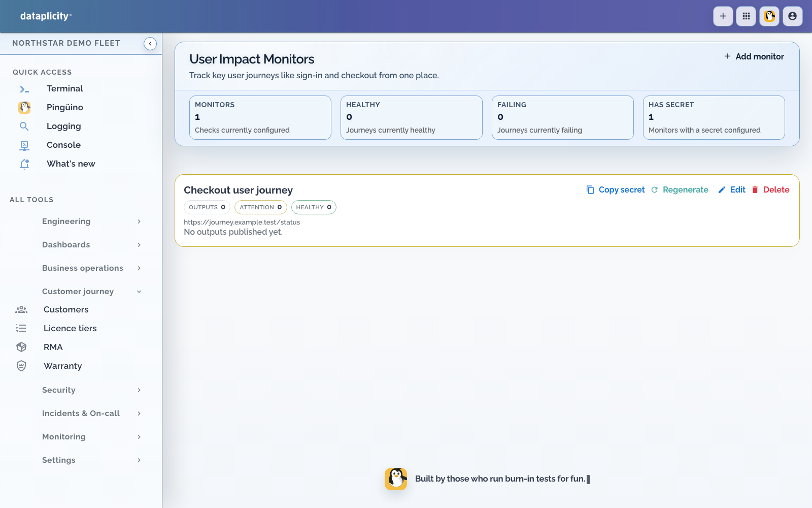Expand the Business operations section
The width and height of the screenshot is (812, 508).
[91, 268]
